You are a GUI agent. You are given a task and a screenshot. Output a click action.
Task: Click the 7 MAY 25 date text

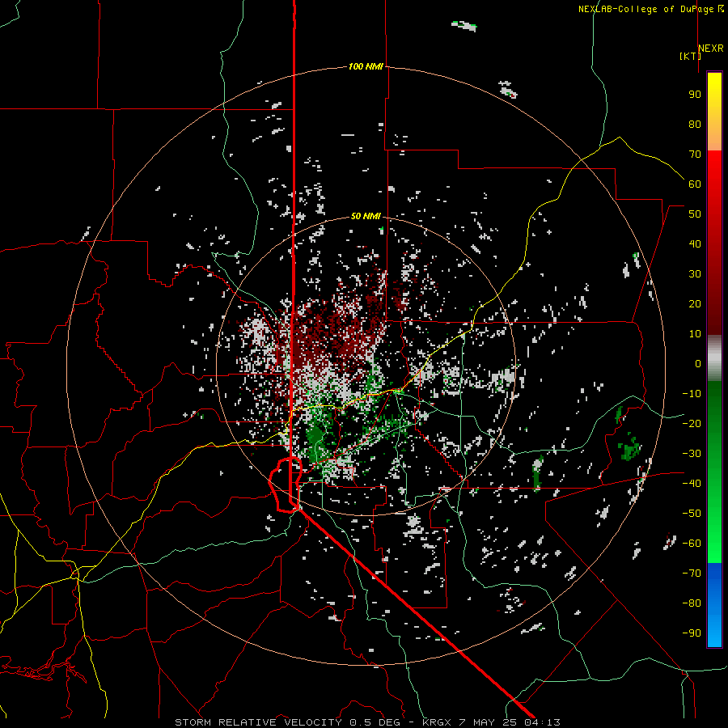point(488,722)
